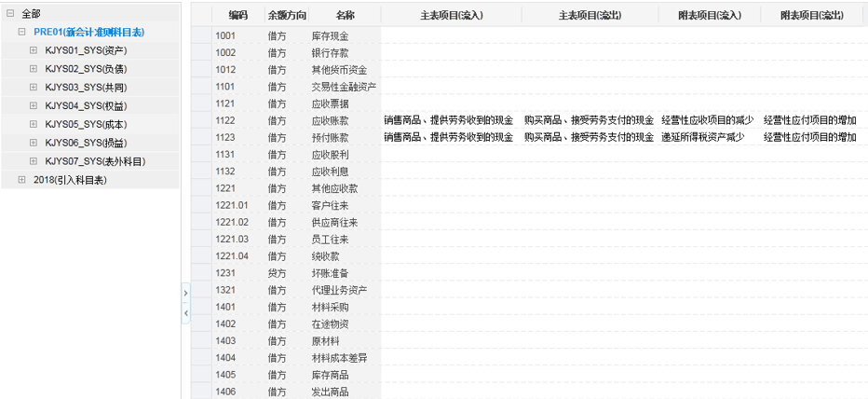This screenshot has width=868, height=399.
Task: Select the 银行存款 name cell
Action: click(345, 52)
